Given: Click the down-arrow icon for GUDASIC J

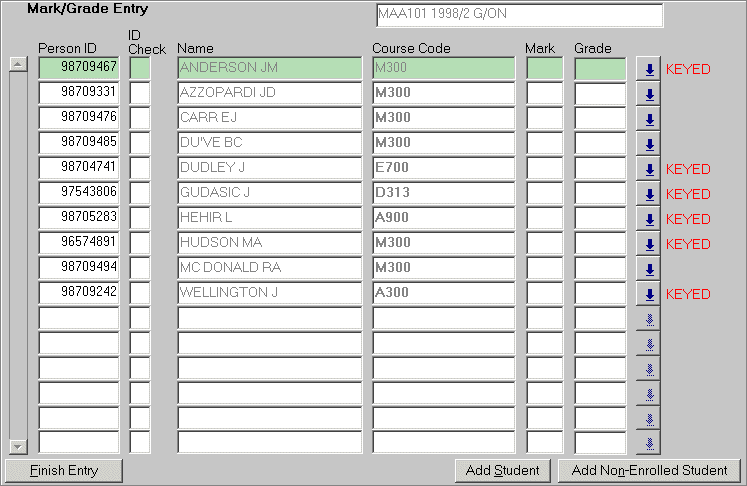Looking at the screenshot, I should coord(649,194).
